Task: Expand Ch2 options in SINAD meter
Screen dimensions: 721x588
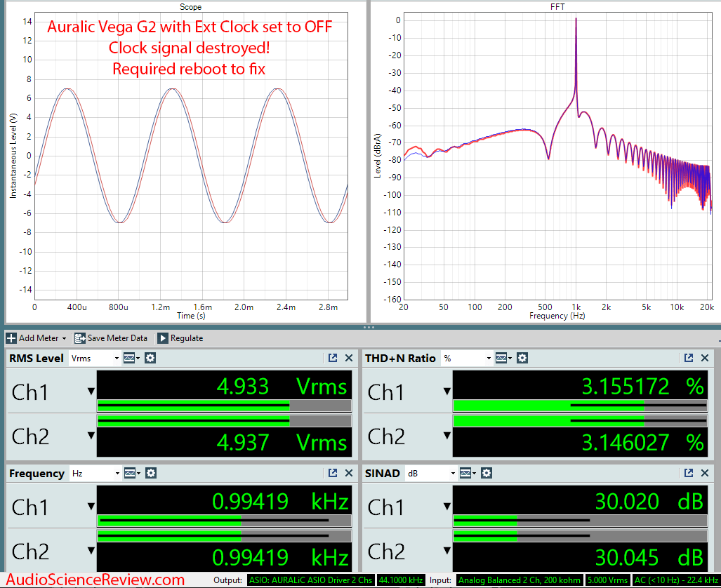Action: tap(447, 550)
